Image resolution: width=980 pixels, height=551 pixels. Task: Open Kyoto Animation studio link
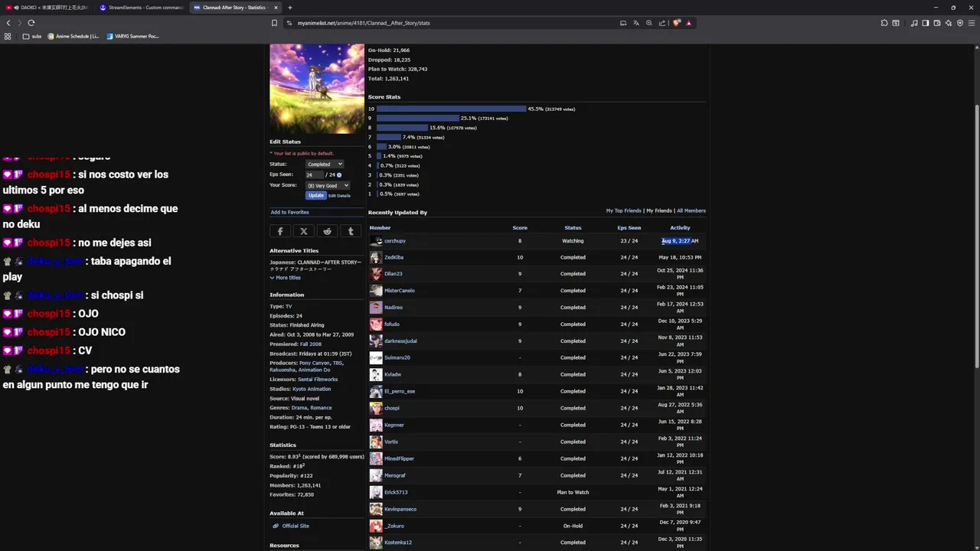pos(312,389)
